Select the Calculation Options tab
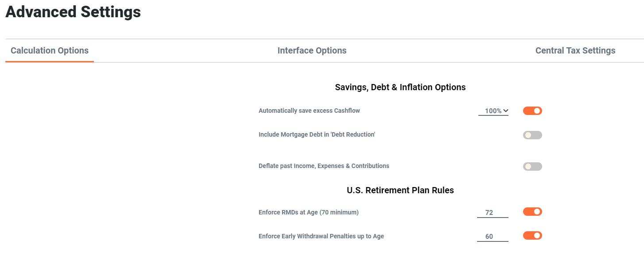 (50, 50)
